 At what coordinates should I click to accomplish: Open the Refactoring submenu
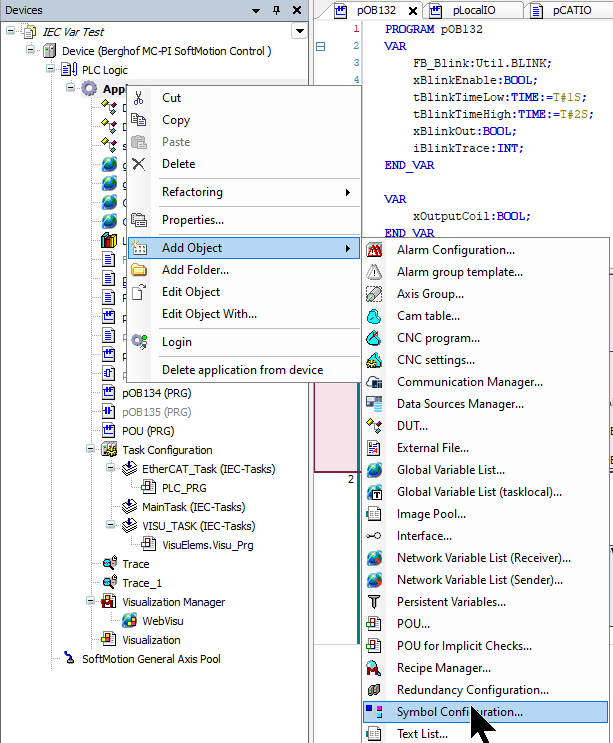coord(244,192)
